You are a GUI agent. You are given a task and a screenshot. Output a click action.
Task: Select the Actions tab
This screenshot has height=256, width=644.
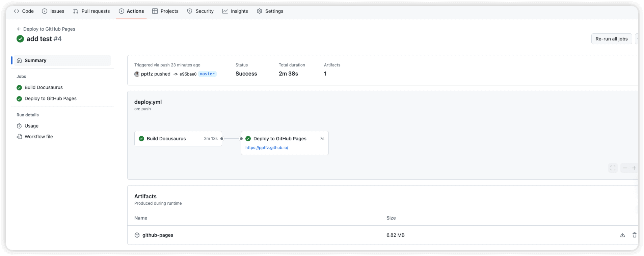tap(131, 11)
